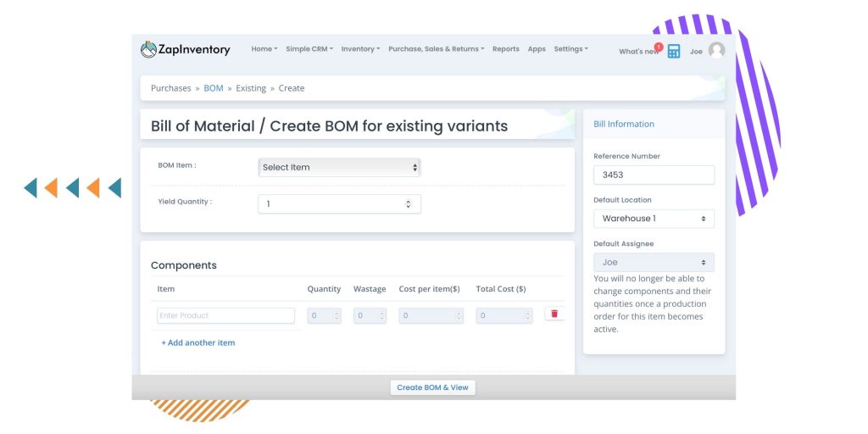The width and height of the screenshot is (868, 434).
Task: Click the Cost per item($) column header
Action: [429, 289]
